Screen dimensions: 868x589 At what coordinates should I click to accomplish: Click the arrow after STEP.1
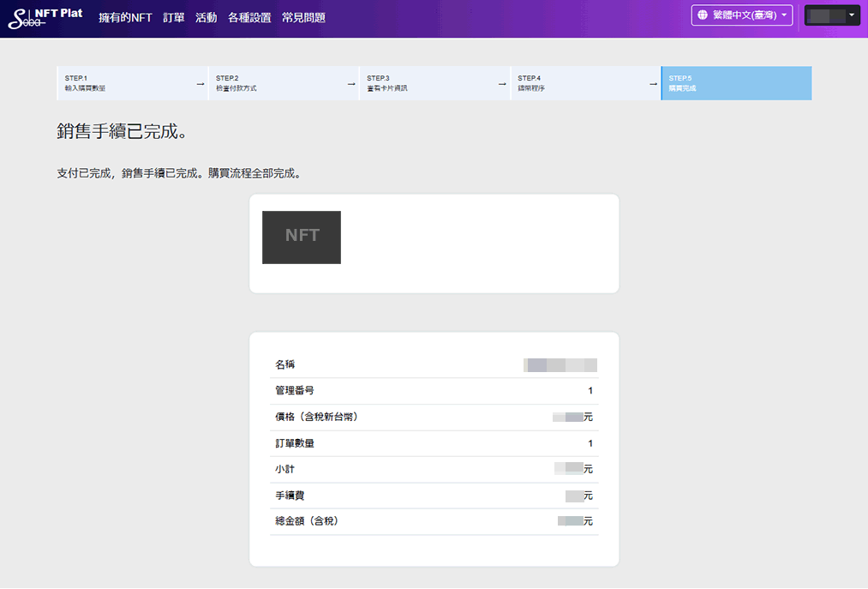(x=200, y=84)
